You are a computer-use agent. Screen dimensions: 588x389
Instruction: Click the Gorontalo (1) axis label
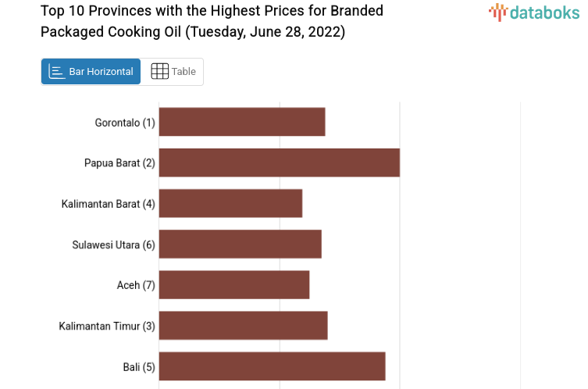click(125, 123)
